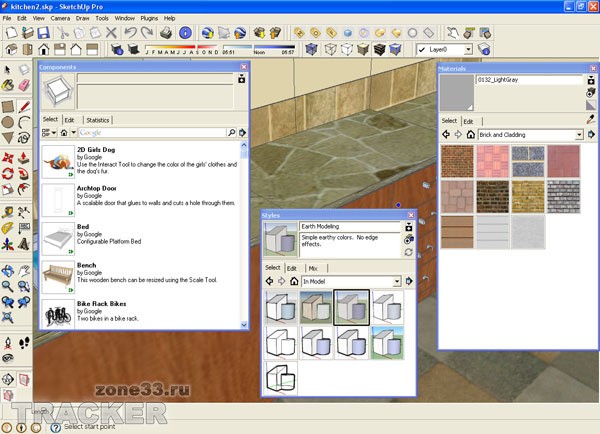600x434 pixels.
Task: Click the Delete X toolbar icon
Action: pos(111,33)
